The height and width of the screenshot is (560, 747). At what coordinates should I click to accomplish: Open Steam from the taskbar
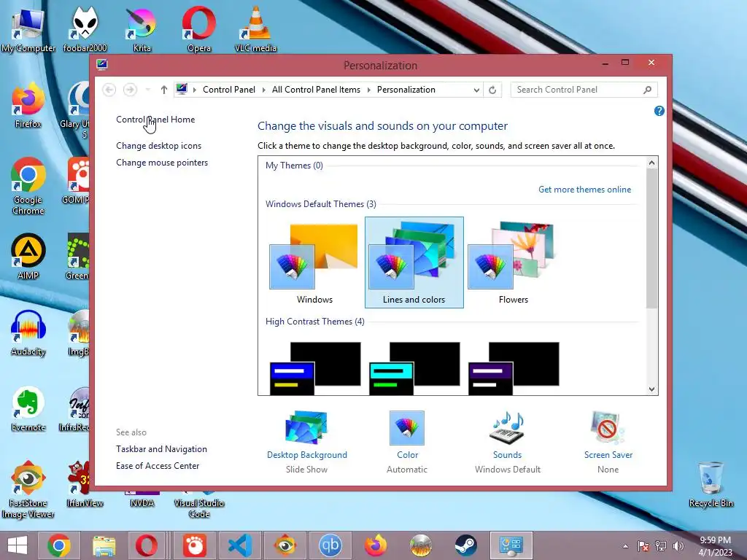(x=465, y=545)
